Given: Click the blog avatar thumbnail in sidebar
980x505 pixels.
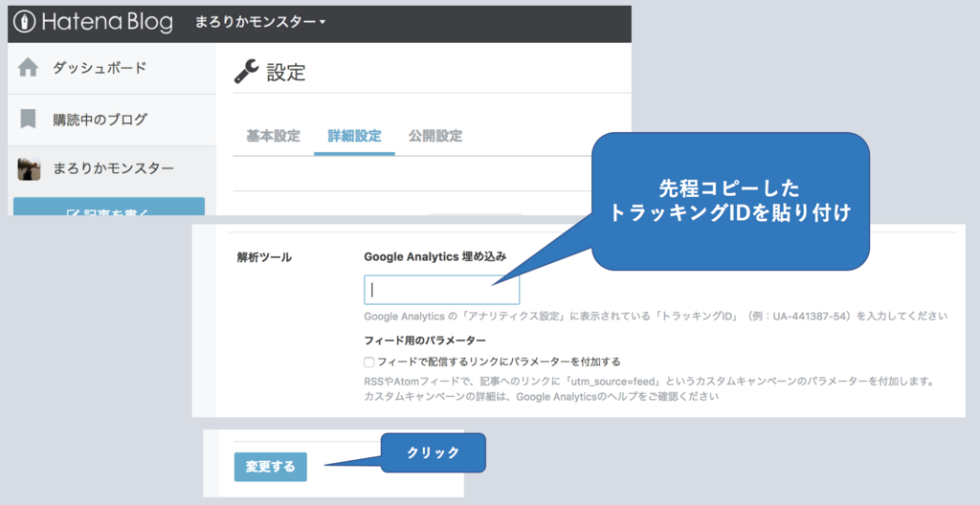Looking at the screenshot, I should (x=29, y=168).
